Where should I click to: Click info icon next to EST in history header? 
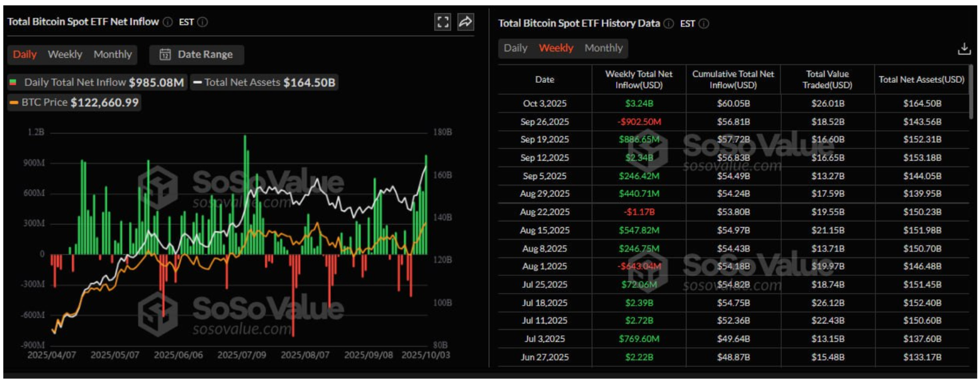pos(704,24)
